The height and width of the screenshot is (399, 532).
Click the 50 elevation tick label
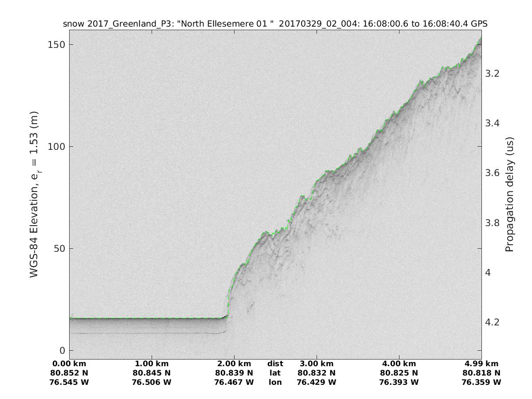coord(59,248)
